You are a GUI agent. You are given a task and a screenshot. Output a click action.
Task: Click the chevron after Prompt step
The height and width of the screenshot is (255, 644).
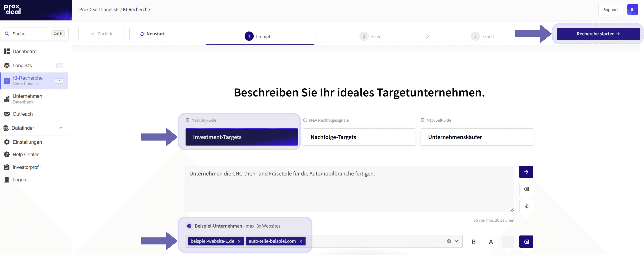point(315,37)
